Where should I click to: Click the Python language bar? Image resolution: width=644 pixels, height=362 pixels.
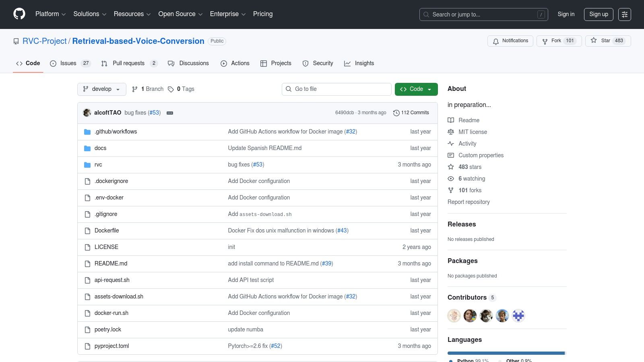[x=506, y=353]
